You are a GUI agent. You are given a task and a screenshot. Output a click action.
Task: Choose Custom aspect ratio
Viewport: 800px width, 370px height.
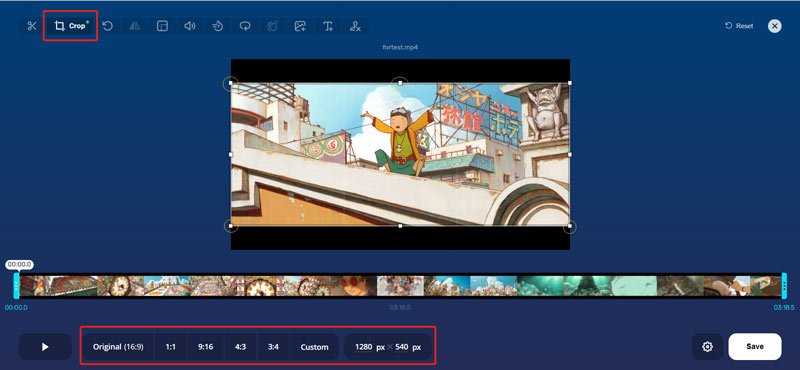pos(314,347)
